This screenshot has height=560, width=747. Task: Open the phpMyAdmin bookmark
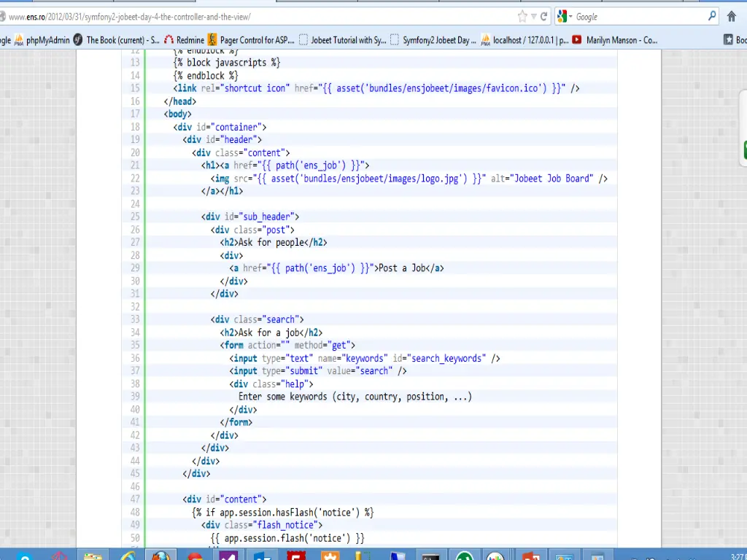tap(42, 40)
